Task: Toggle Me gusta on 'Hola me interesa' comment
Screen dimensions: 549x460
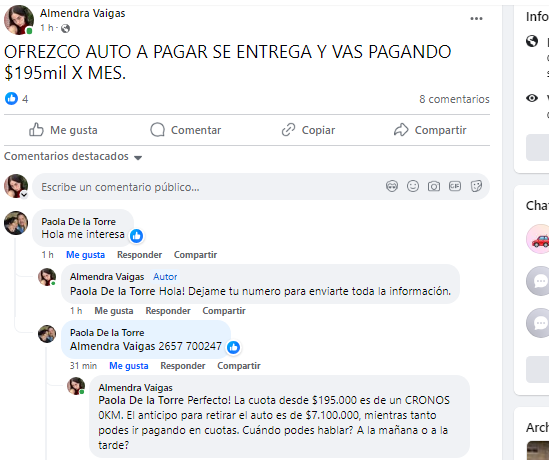Action: pos(85,255)
